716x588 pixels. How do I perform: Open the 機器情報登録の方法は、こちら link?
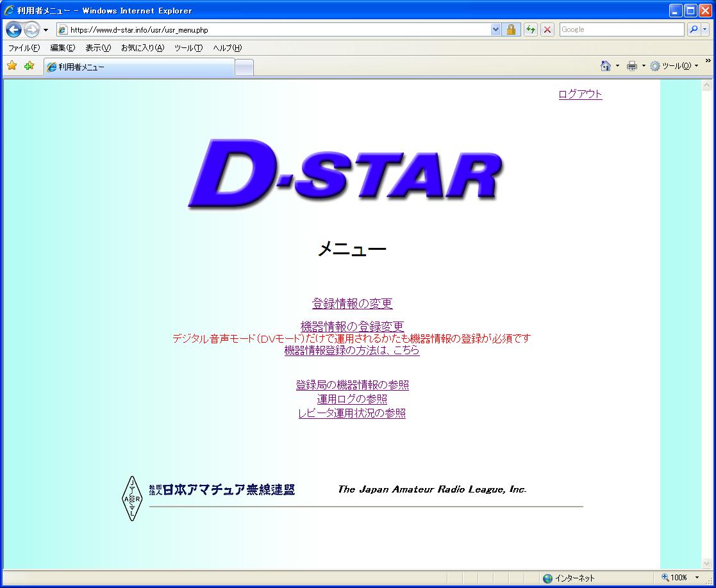352,350
